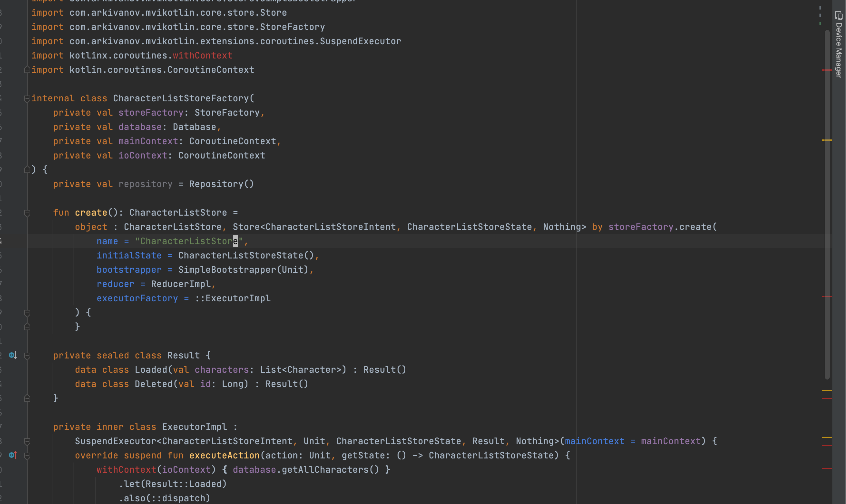Fold the executeAction function block
Screen dimensions: 846x504
(27, 456)
